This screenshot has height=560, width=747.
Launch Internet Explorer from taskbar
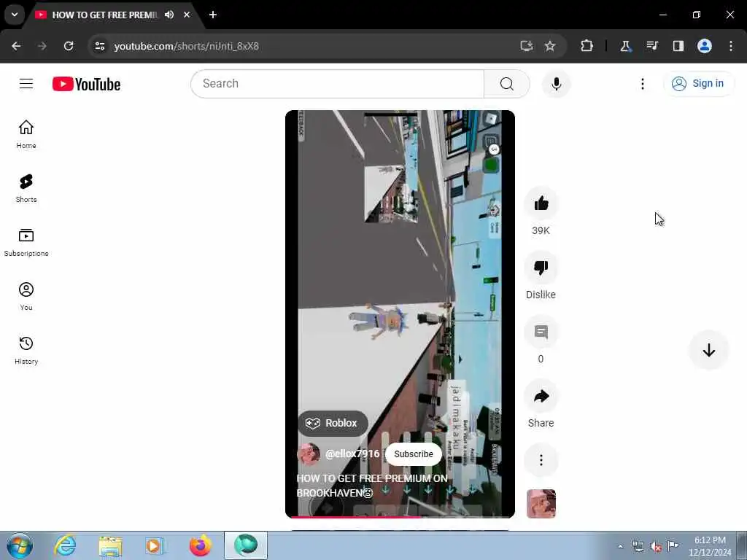(x=65, y=545)
